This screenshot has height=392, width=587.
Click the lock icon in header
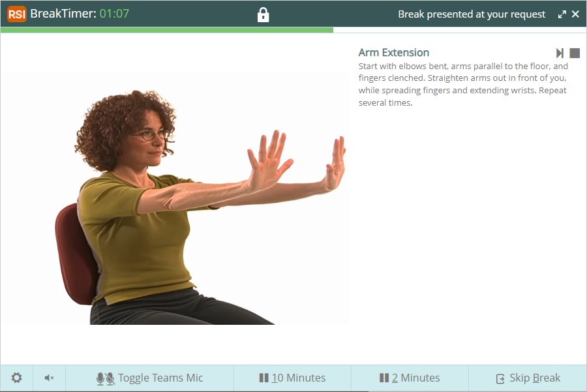point(263,14)
